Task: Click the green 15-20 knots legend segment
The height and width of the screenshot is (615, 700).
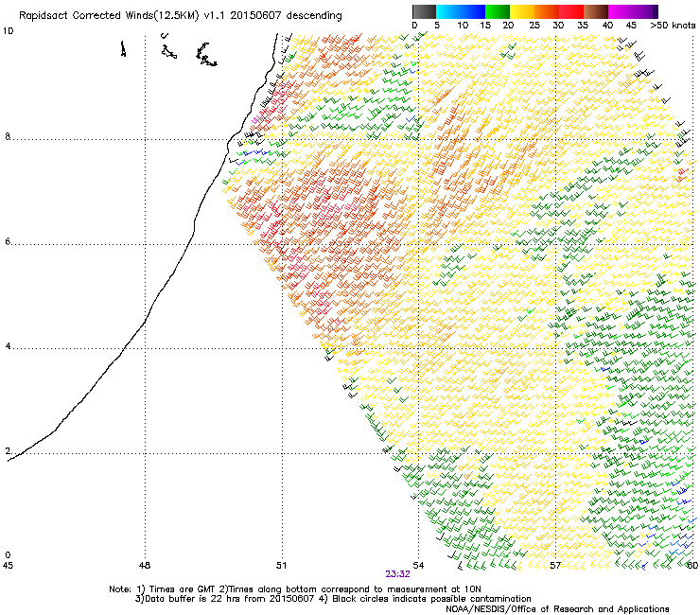Action: [x=498, y=11]
